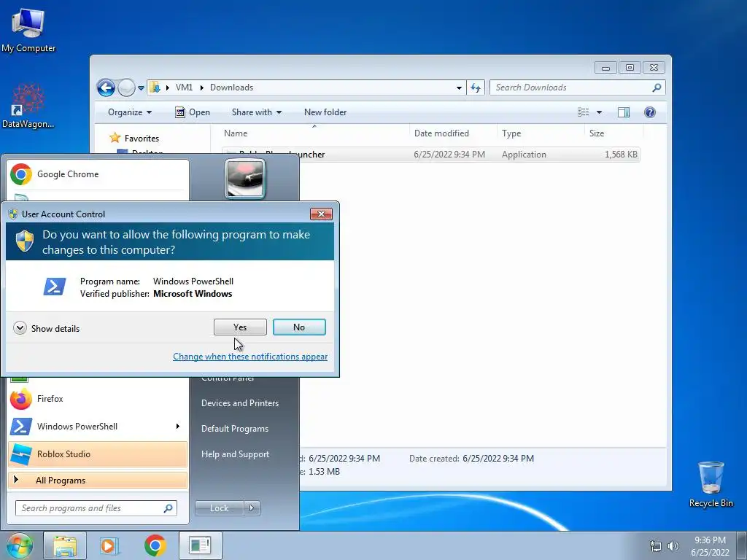Click the Search programs and files box
Viewport: 747px width, 560px height.
(96, 508)
